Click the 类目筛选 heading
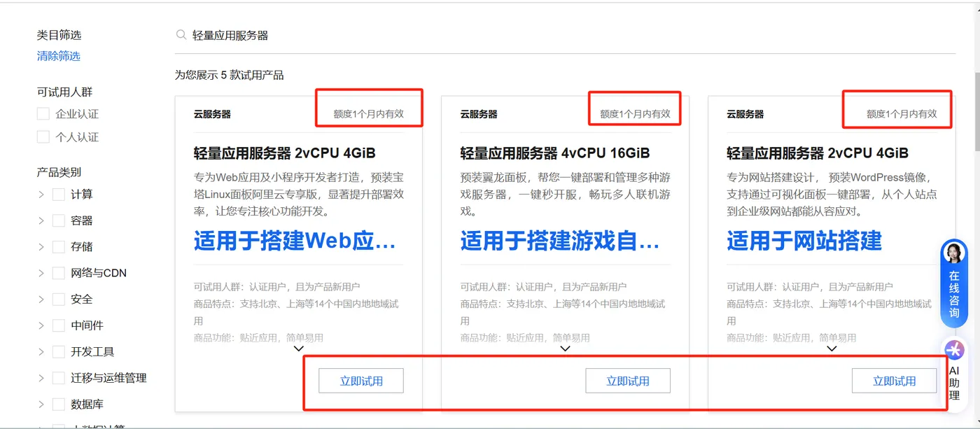Viewport: 980px width, 429px height. coord(59,35)
